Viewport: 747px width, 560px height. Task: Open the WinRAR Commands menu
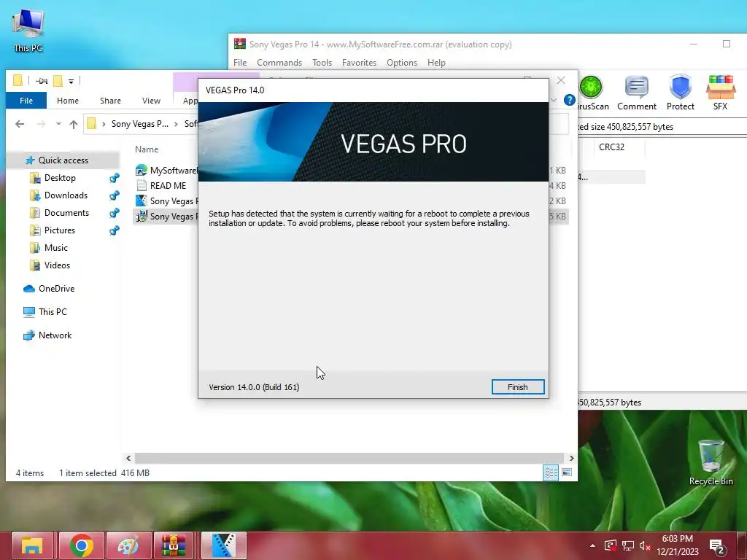coord(279,63)
